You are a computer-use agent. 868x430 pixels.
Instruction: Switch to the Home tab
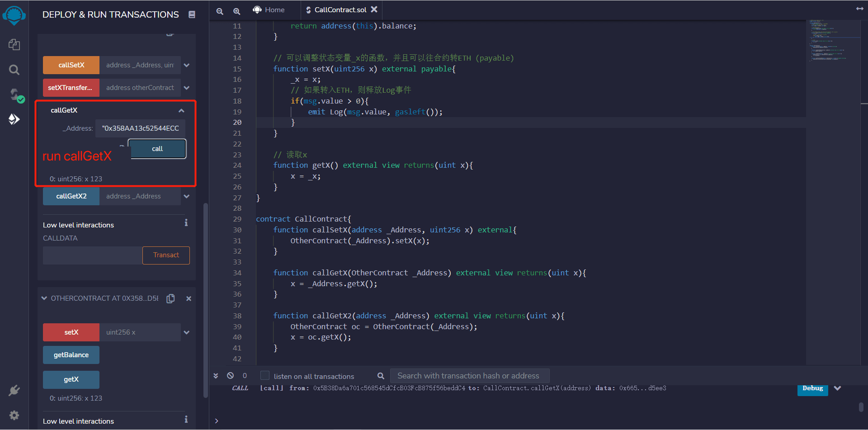269,10
